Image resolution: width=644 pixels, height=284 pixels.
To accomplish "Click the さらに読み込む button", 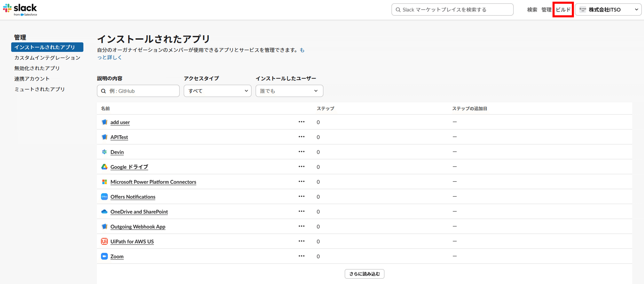I will coord(364,274).
